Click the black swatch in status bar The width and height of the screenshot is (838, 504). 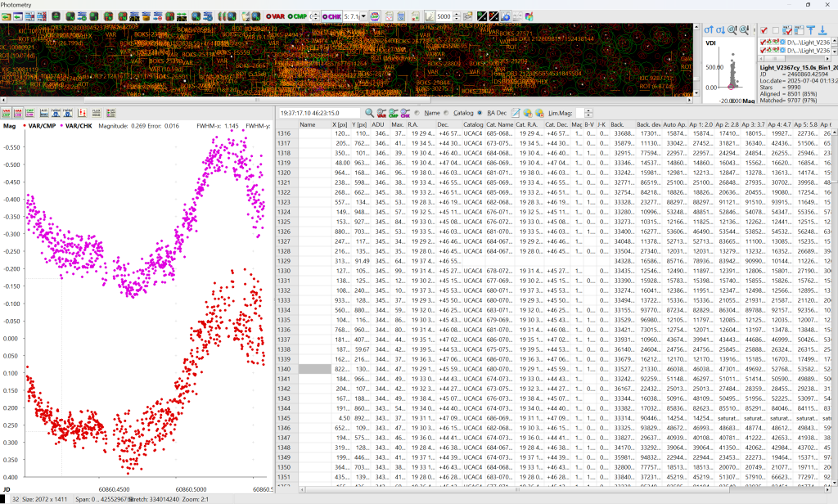2,499
